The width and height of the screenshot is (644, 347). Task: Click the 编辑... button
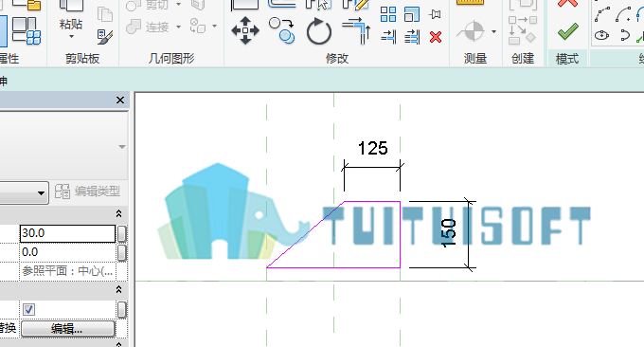68,329
